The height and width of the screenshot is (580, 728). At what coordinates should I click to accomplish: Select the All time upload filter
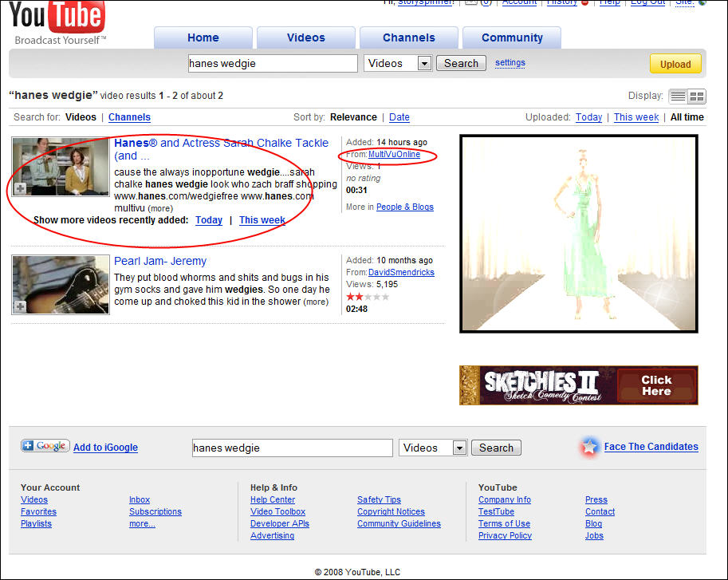687,117
